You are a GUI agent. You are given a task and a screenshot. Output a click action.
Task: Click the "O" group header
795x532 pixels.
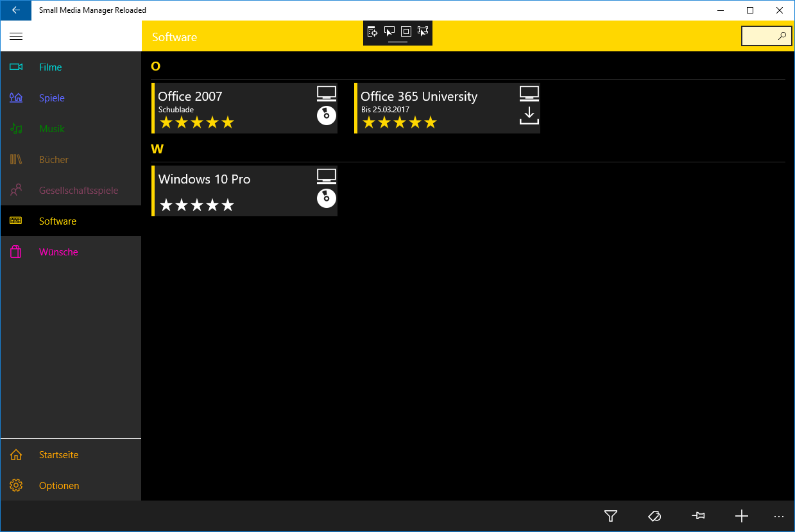(155, 66)
